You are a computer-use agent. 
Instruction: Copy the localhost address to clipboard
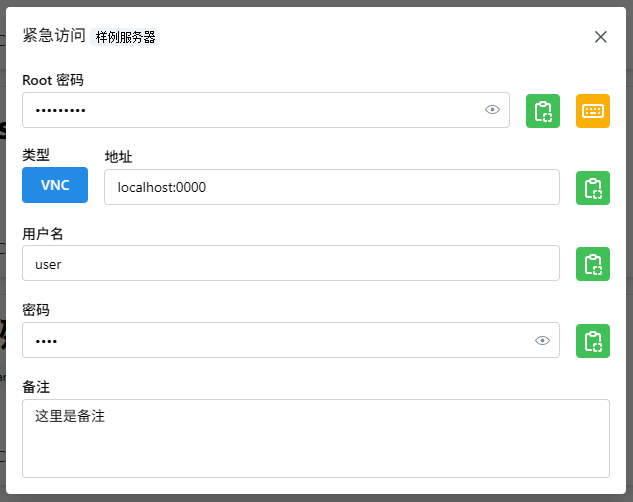point(592,188)
